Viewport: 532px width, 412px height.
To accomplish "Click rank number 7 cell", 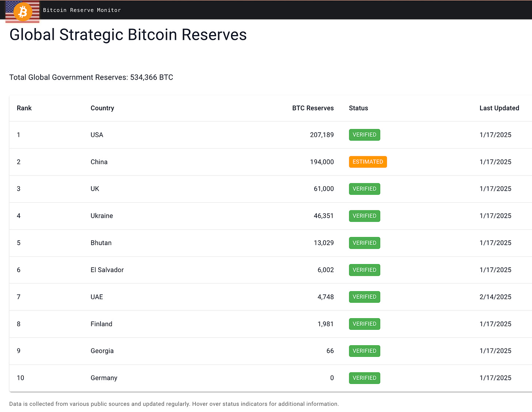I will coord(19,297).
